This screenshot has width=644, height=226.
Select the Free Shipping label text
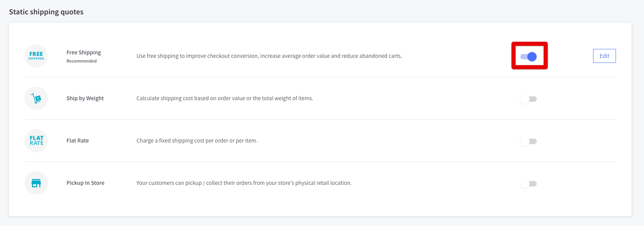[84, 52]
